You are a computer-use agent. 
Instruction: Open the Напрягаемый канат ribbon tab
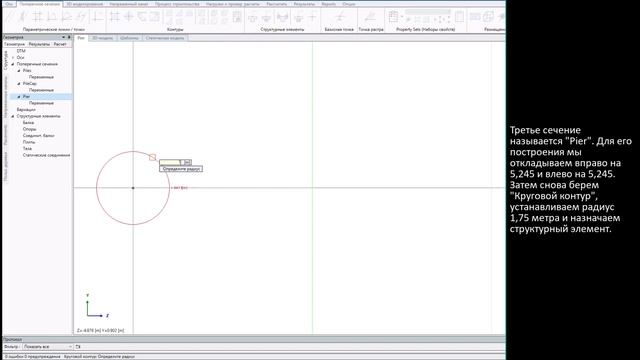(129, 4)
